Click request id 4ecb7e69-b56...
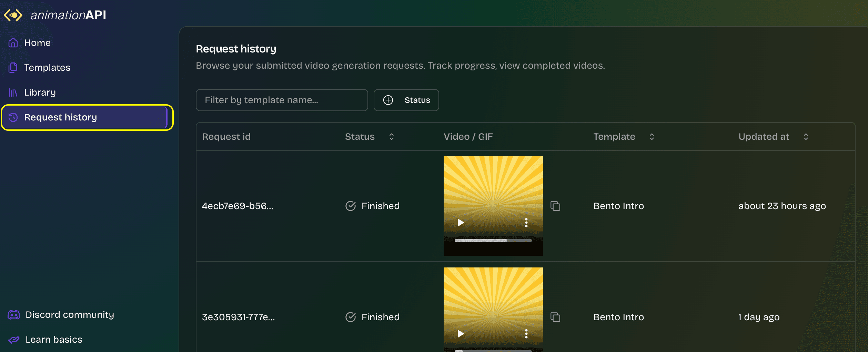Screen dimensions: 868x352 238,206
